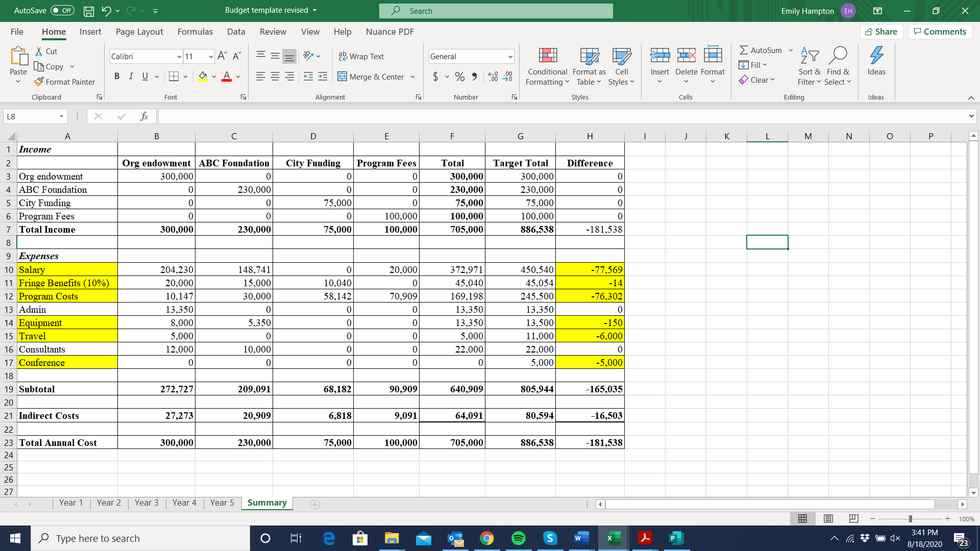The height and width of the screenshot is (551, 980).
Task: Increase font size with large A icon
Action: [222, 56]
